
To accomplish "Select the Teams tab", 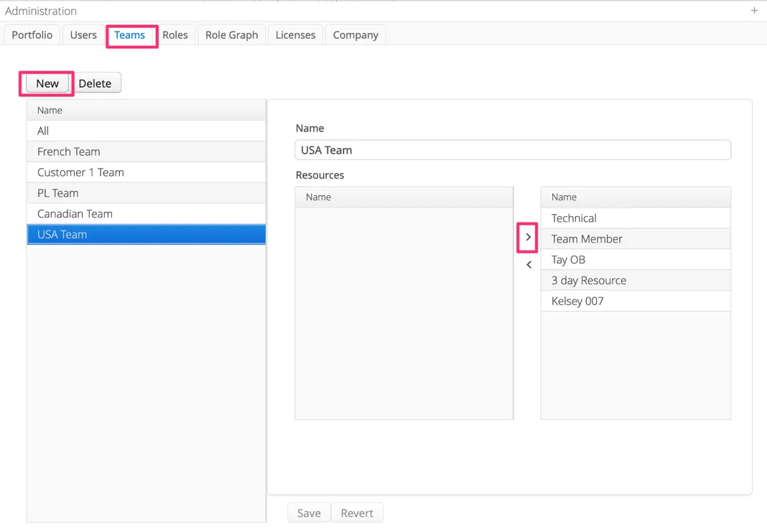I will point(129,34).
